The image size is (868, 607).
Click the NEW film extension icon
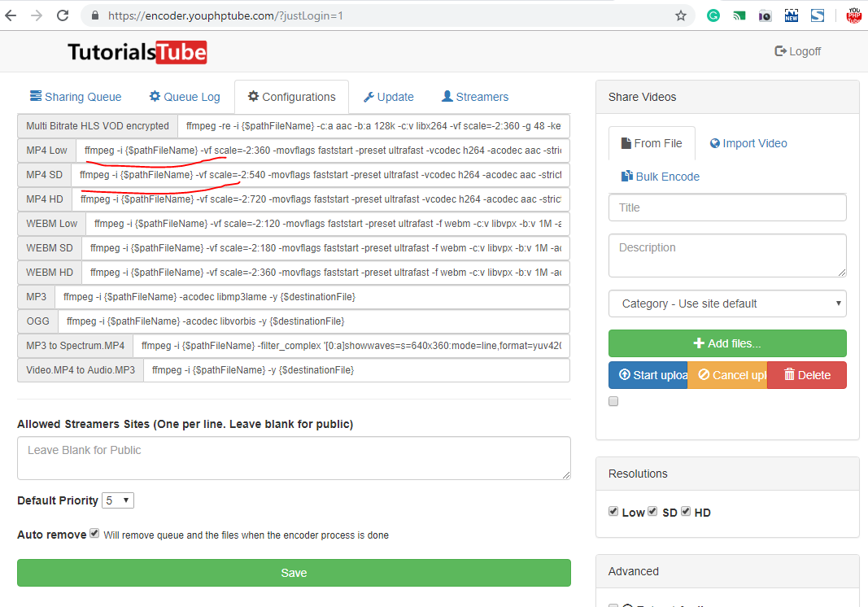click(x=791, y=15)
